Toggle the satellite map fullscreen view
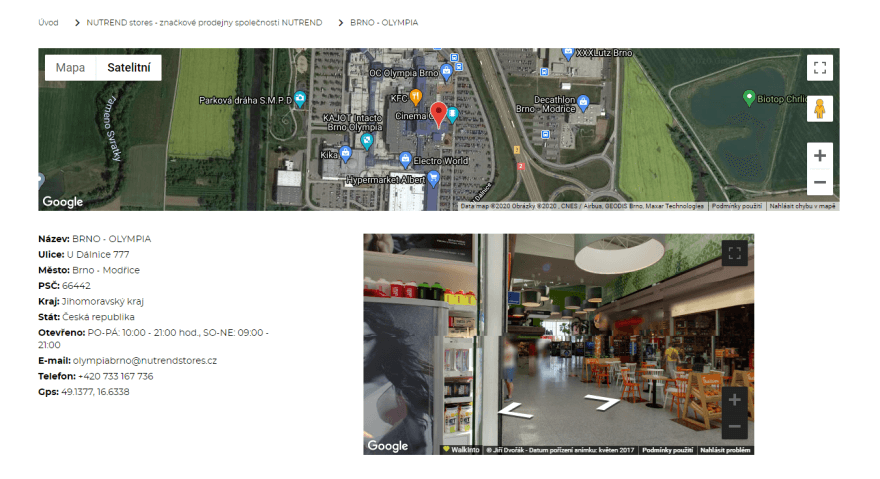Screen dimensions: 880x479 point(819,68)
